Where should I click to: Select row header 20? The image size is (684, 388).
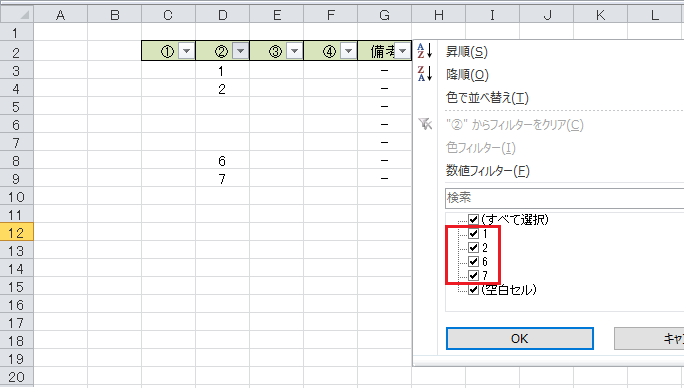point(17,377)
